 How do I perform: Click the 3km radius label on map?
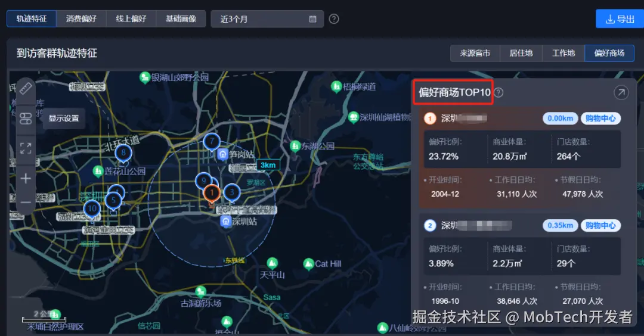click(x=268, y=165)
